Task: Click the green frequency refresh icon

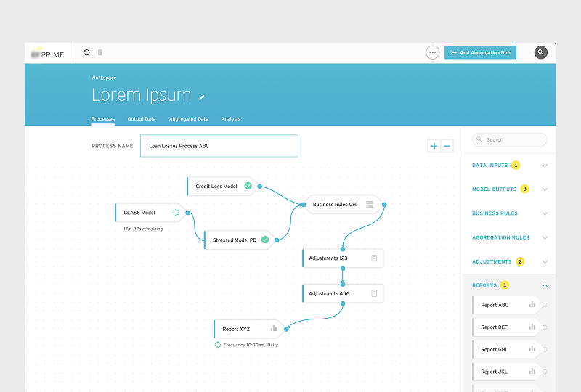Action: pos(217,345)
